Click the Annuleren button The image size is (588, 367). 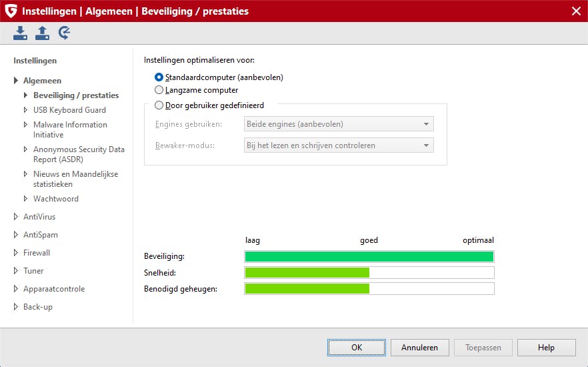coord(419,348)
